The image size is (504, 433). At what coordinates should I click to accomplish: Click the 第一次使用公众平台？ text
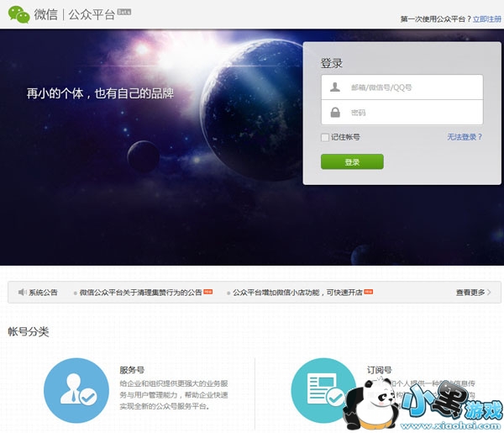click(436, 19)
